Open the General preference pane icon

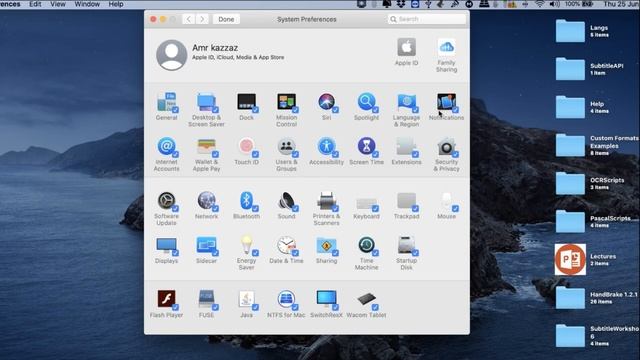[167, 102]
